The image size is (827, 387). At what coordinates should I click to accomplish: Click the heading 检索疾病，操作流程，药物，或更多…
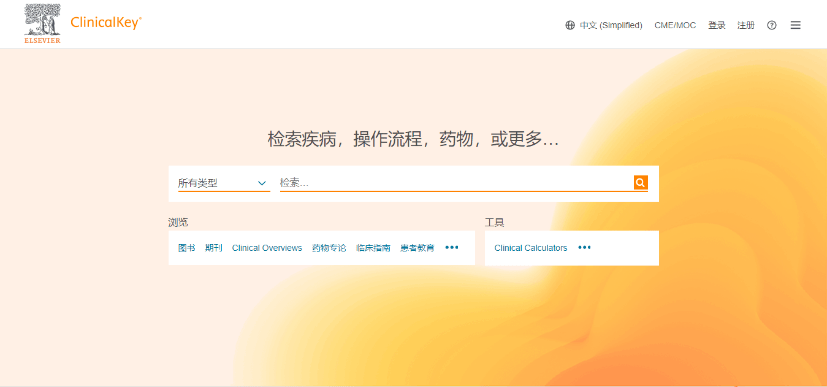click(x=413, y=140)
